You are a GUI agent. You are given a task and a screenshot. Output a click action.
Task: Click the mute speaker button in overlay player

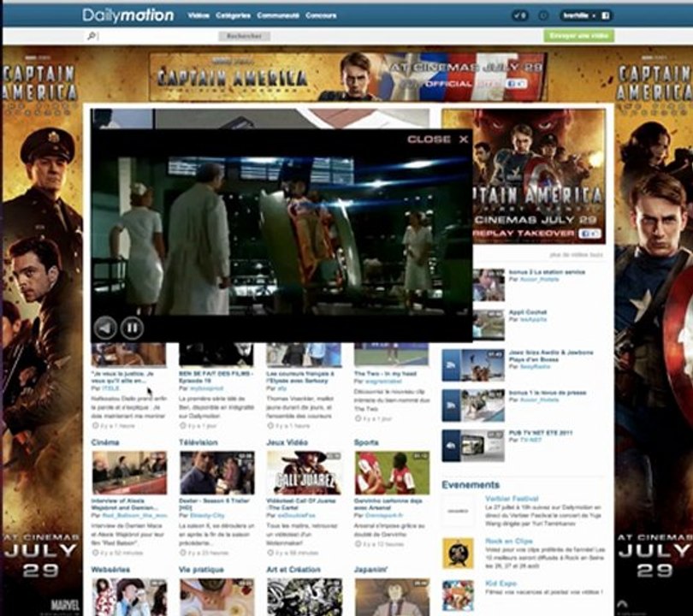[x=105, y=328]
